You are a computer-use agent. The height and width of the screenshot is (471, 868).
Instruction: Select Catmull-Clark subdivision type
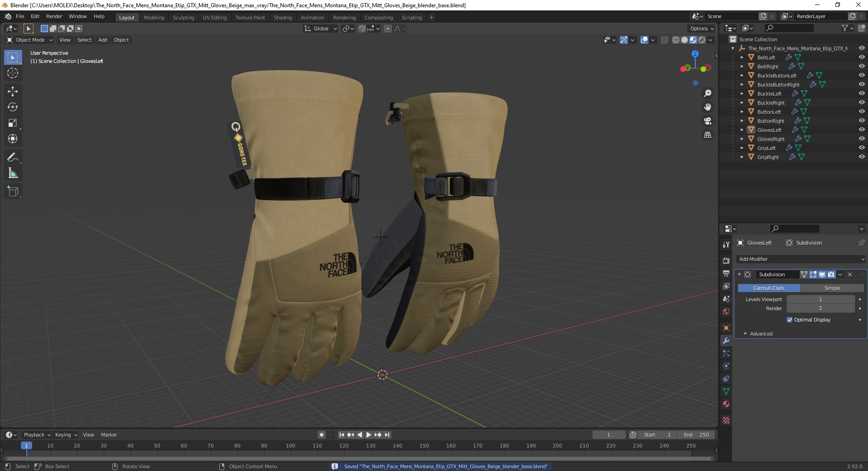point(769,288)
